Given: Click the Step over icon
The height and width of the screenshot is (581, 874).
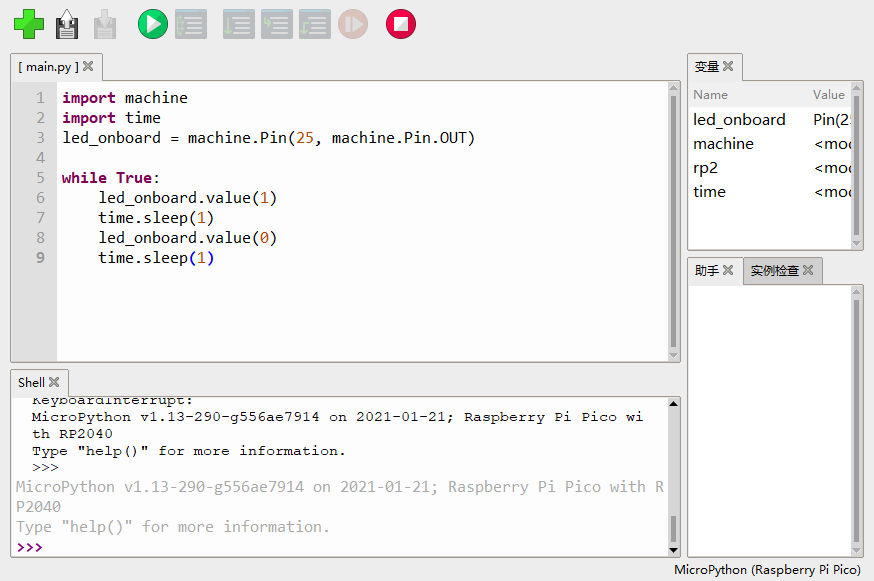Looking at the screenshot, I should click(x=238, y=23).
